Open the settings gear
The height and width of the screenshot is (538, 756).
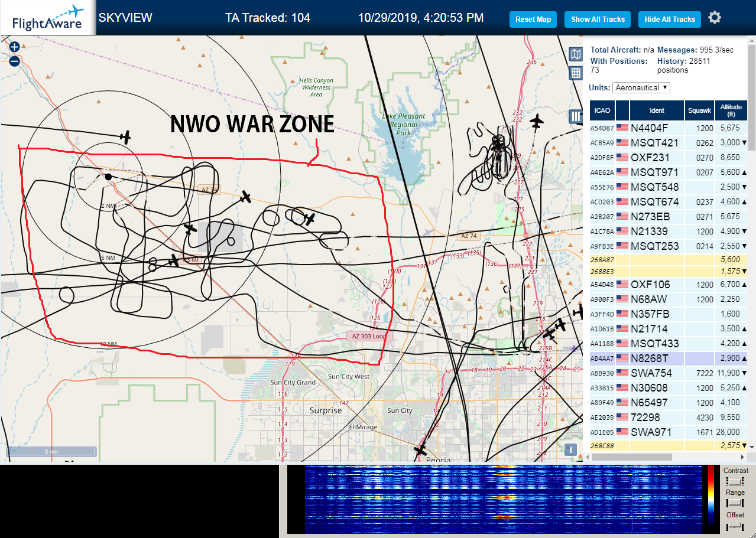pos(715,18)
